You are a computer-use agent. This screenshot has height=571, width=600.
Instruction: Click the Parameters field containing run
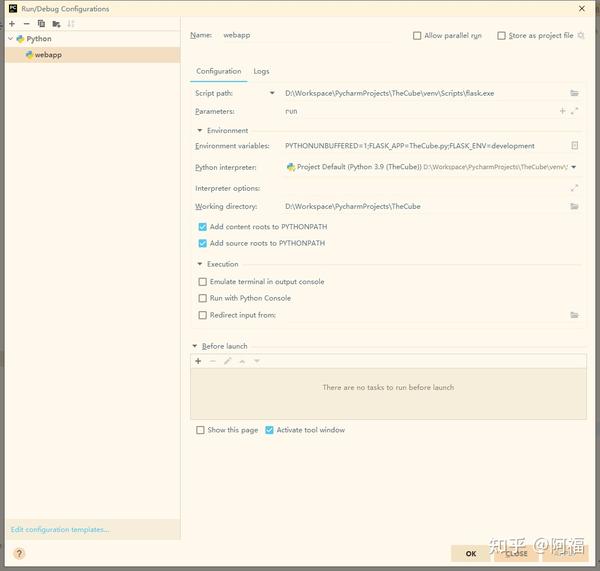[420, 111]
